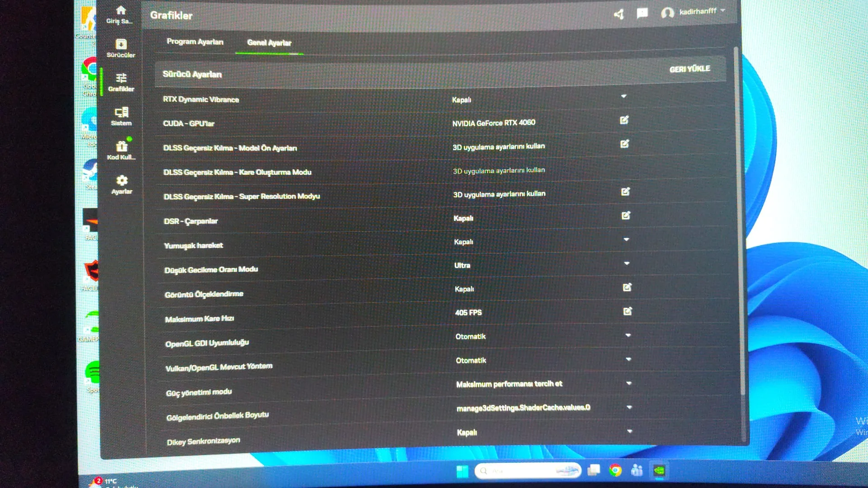Expand RTX Dynamic Vibrance dropdown
Viewport: 868px width, 488px height.
coord(624,96)
